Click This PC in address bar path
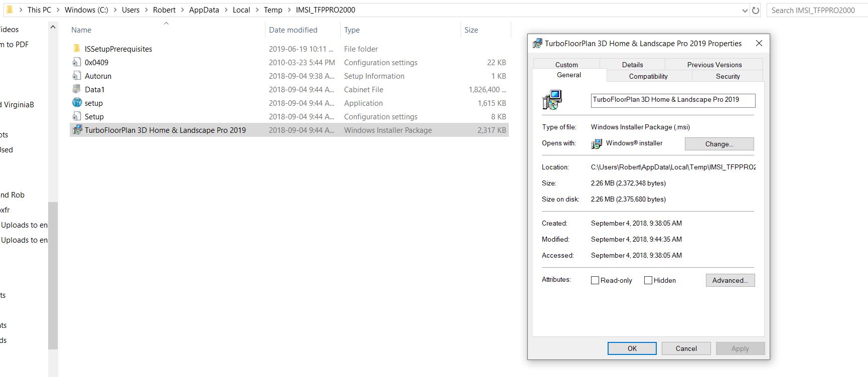This screenshot has height=377, width=868. 39,10
